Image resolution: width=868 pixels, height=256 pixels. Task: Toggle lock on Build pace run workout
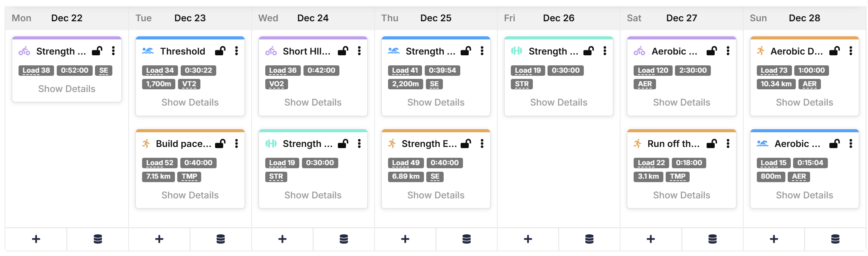(x=220, y=144)
